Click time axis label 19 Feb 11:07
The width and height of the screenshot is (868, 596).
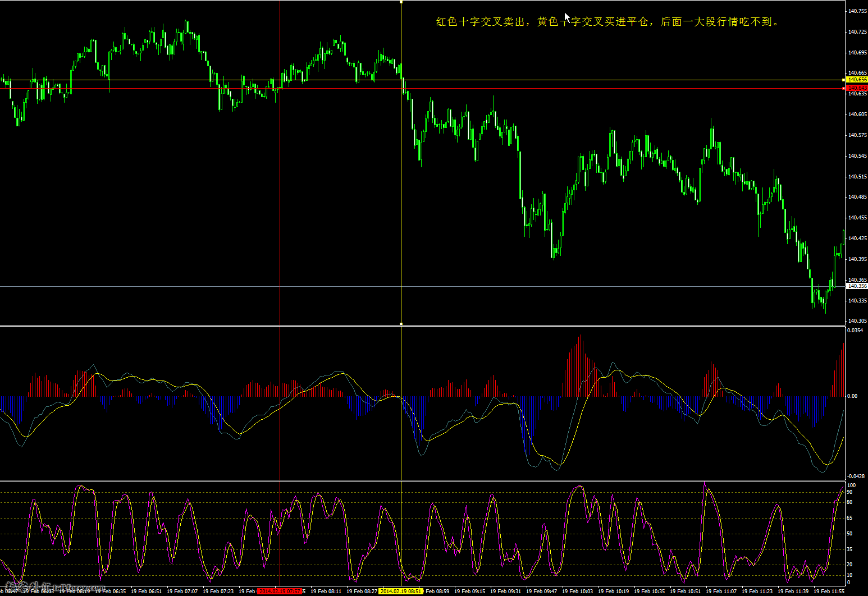coord(721,591)
